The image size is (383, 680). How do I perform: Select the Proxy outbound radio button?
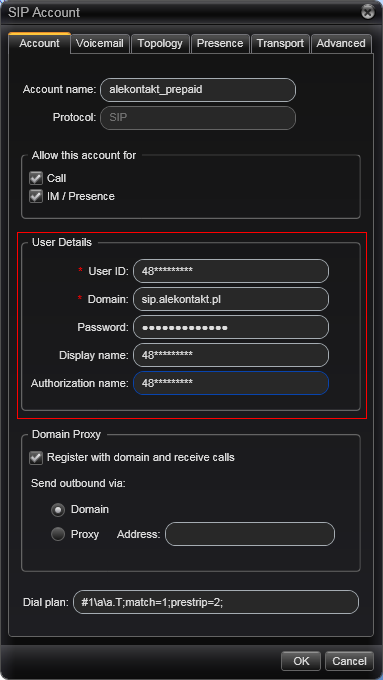[58, 534]
